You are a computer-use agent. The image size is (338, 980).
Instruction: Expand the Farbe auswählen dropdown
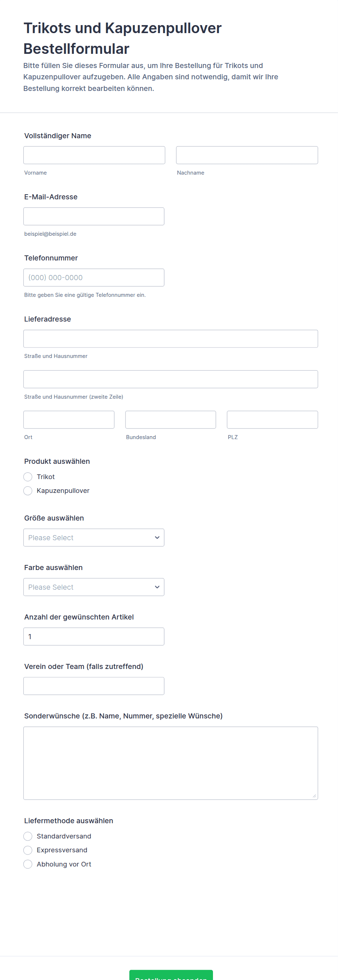point(93,587)
